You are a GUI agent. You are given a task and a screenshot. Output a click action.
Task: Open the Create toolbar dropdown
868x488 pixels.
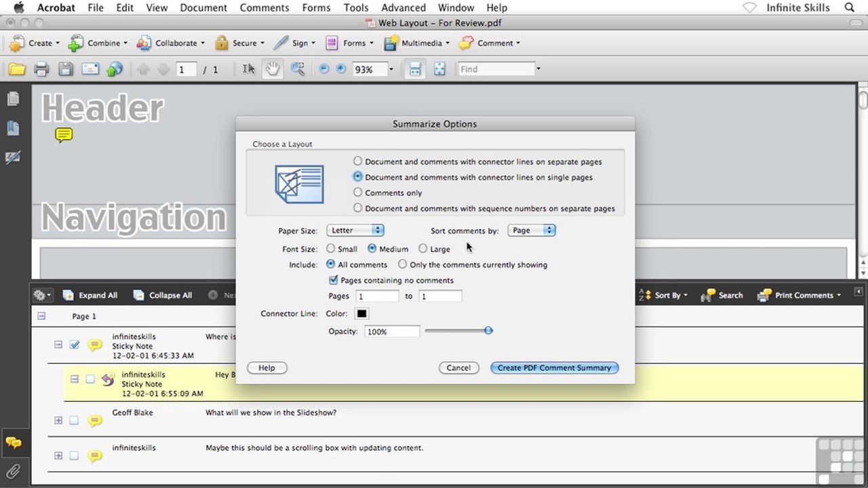tap(34, 43)
